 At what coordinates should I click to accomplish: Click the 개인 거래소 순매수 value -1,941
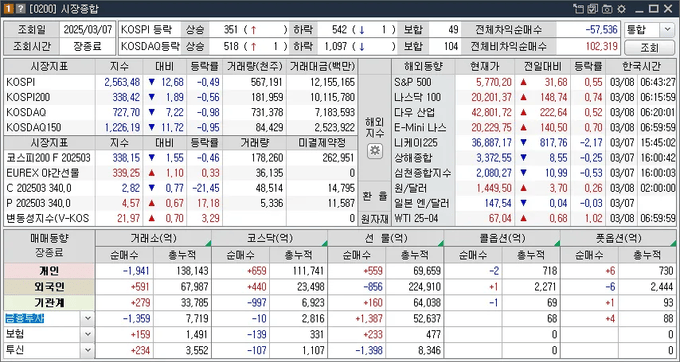136,271
